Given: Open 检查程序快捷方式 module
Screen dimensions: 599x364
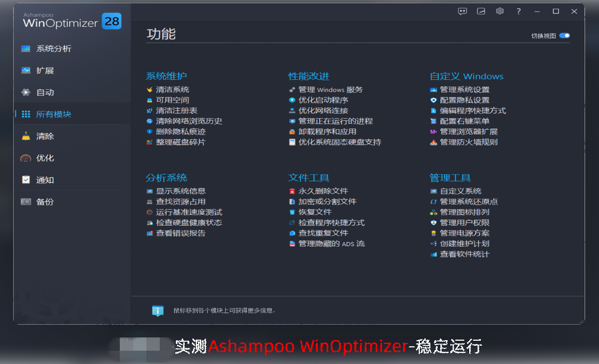Looking at the screenshot, I should (x=331, y=223).
